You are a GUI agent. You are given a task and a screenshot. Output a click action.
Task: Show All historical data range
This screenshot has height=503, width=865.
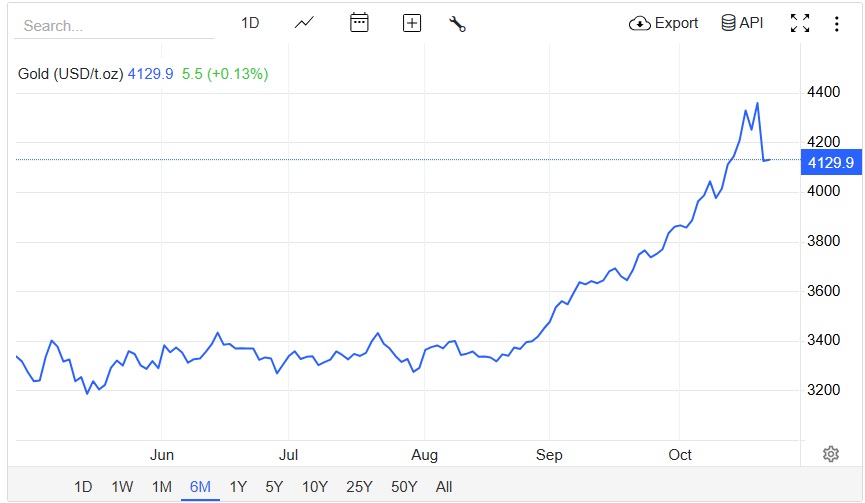tap(444, 487)
